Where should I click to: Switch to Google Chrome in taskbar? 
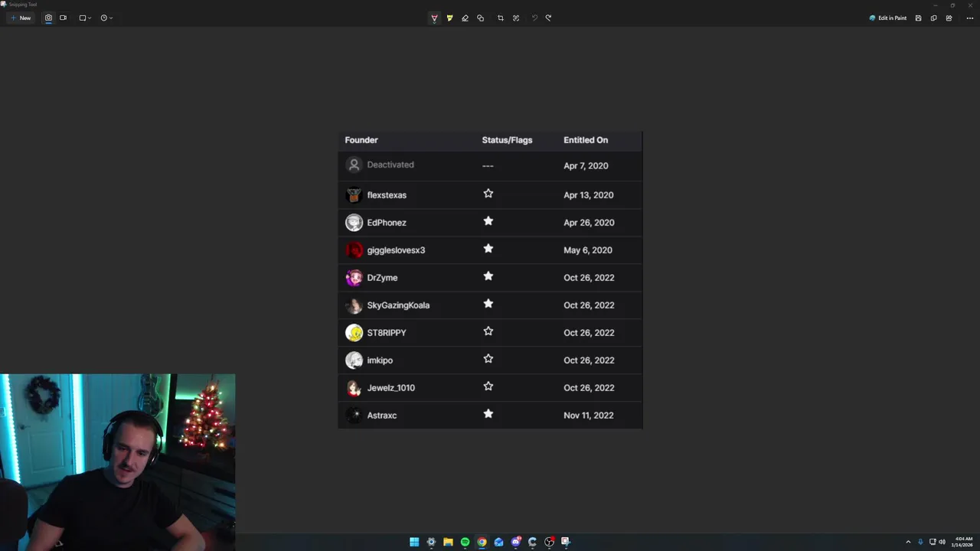(482, 542)
